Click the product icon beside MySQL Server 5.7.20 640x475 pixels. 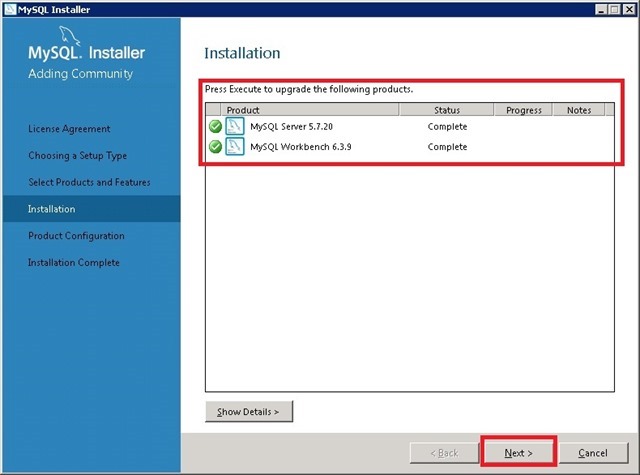pos(235,126)
